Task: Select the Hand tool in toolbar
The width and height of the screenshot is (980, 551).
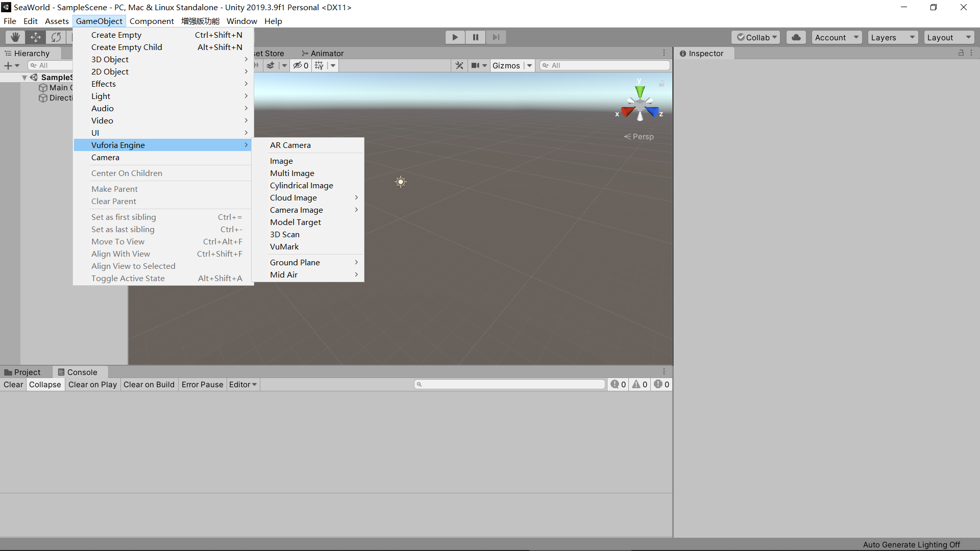Action: (14, 37)
